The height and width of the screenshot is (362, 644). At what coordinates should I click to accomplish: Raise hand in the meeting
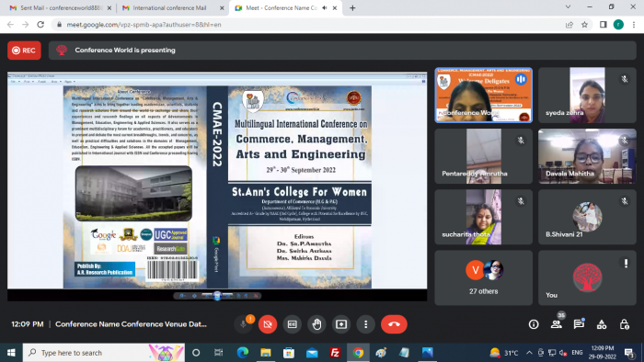tap(316, 324)
